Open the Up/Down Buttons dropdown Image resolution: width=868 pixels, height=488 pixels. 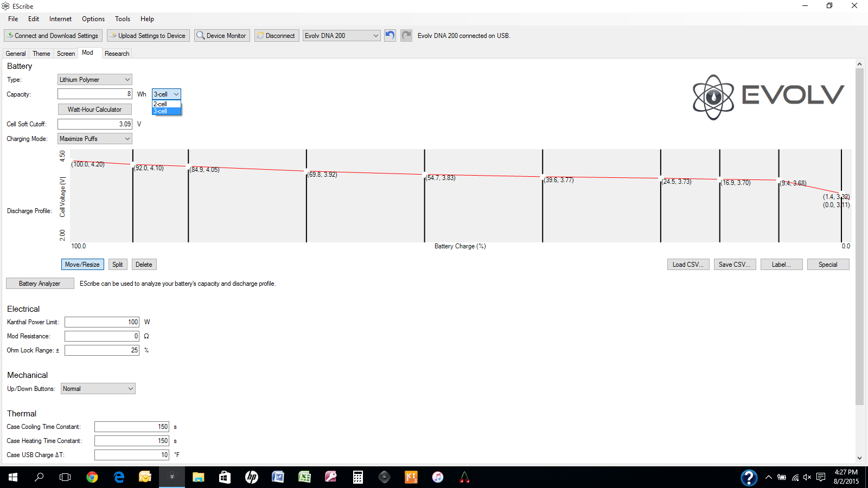(x=98, y=389)
